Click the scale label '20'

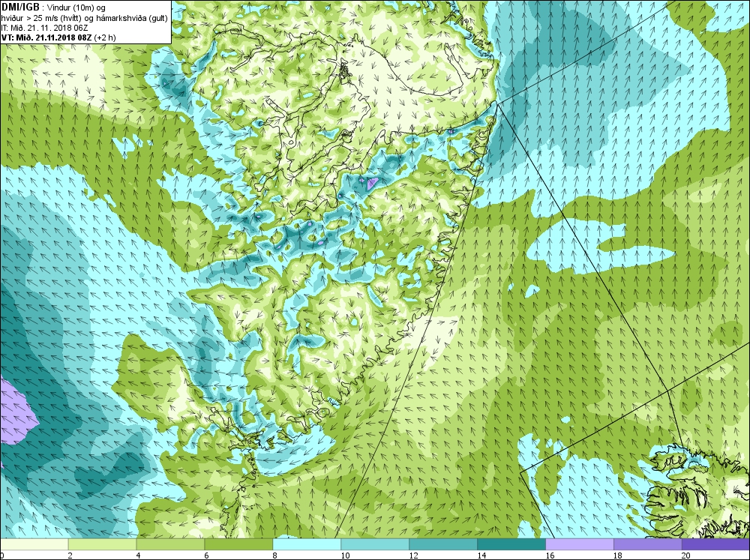[686, 556]
